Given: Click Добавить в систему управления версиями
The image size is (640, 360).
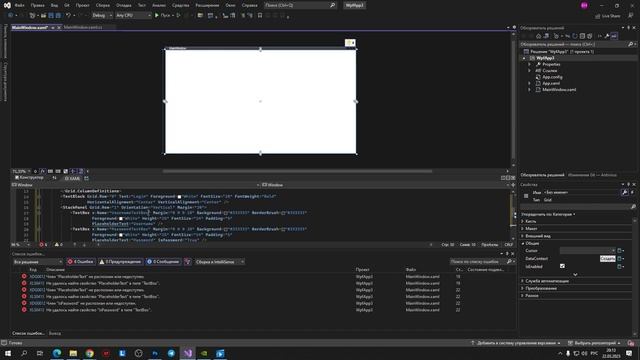Looking at the screenshot, I should click(x=516, y=343).
